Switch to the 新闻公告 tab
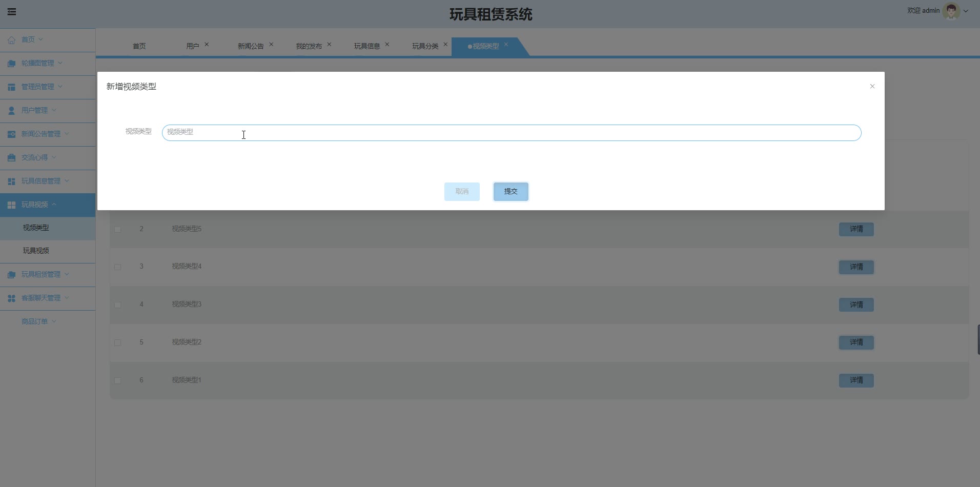Image resolution: width=980 pixels, height=487 pixels. coord(251,46)
